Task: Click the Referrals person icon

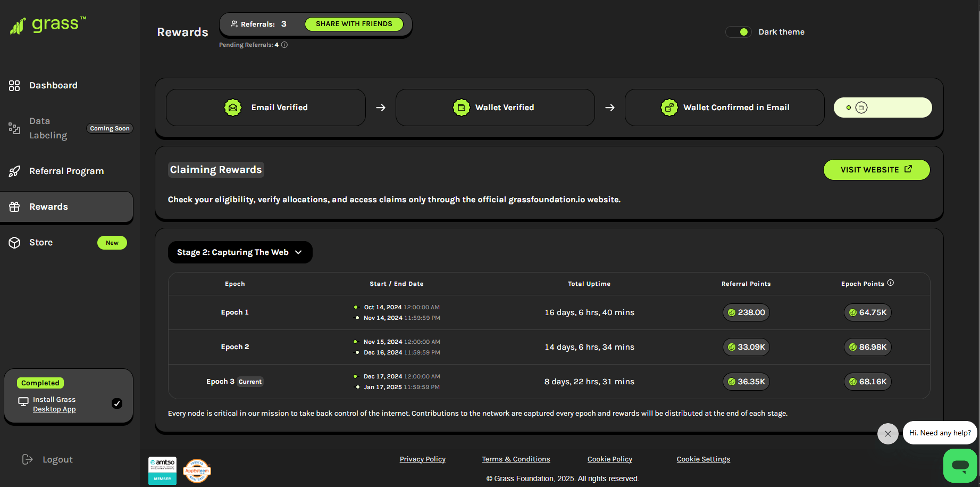Action: pos(234,24)
